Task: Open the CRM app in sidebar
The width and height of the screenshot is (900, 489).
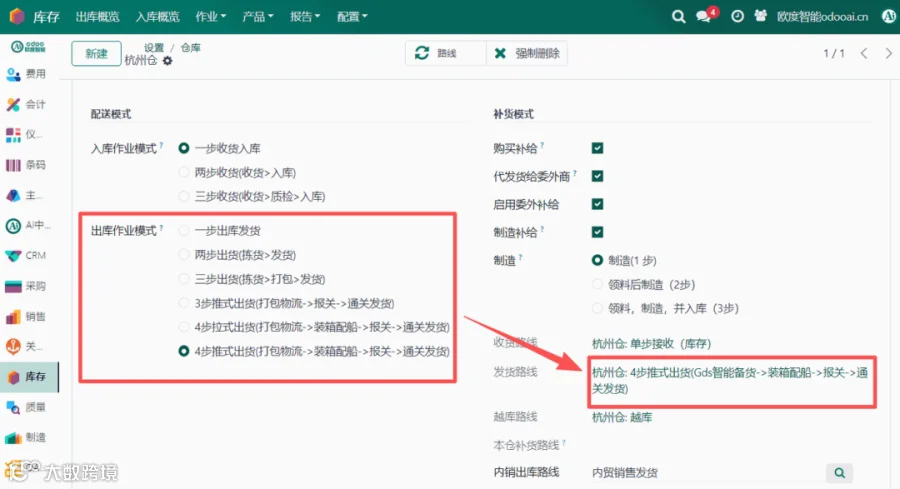Action: pyautogui.click(x=26, y=256)
